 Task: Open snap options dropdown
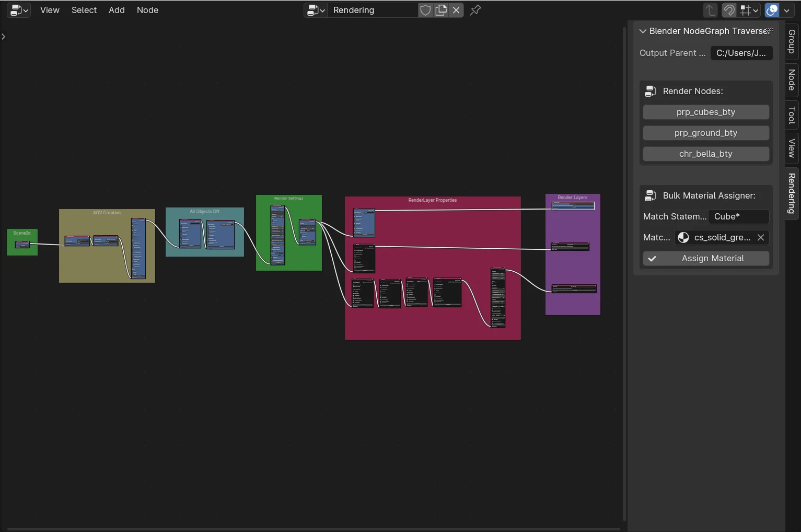tap(749, 10)
